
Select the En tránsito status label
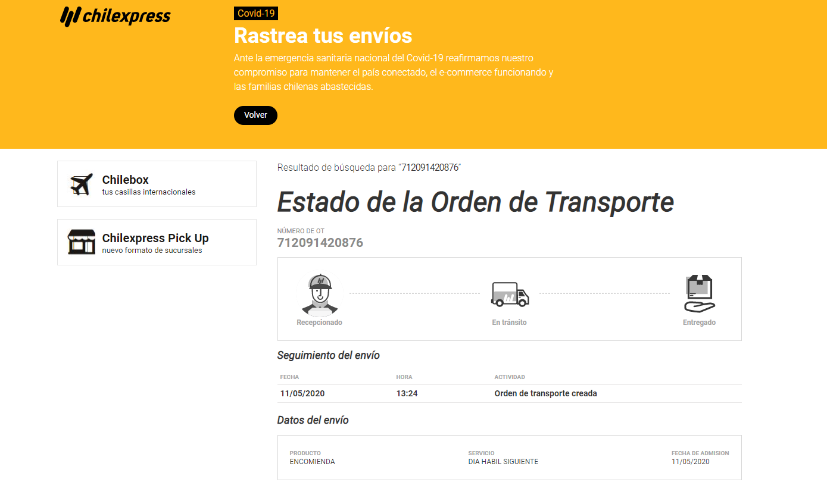tap(509, 323)
